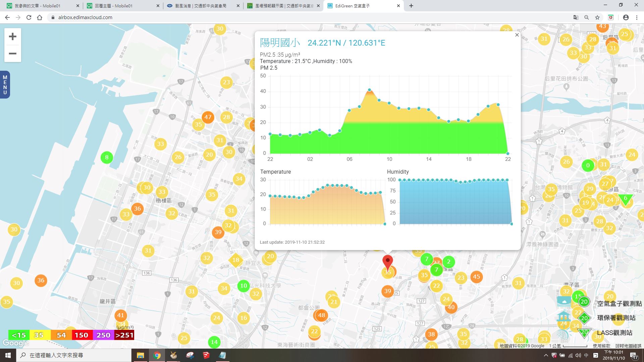Open the blue MENU side panel
The image size is (644, 362).
coord(5,85)
